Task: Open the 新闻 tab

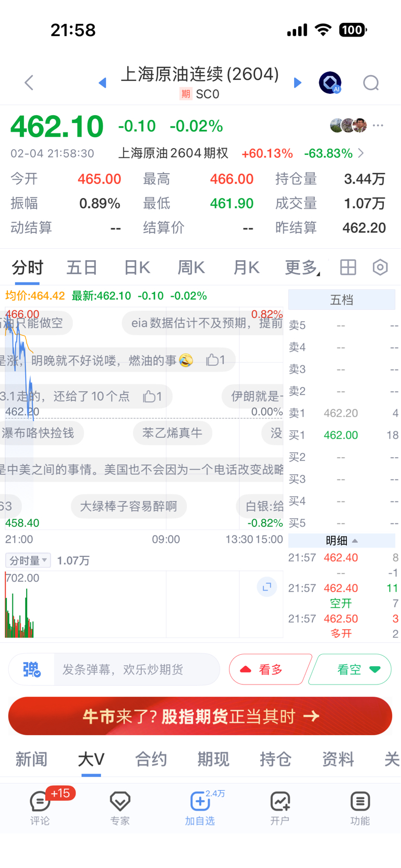Action: 31,759
